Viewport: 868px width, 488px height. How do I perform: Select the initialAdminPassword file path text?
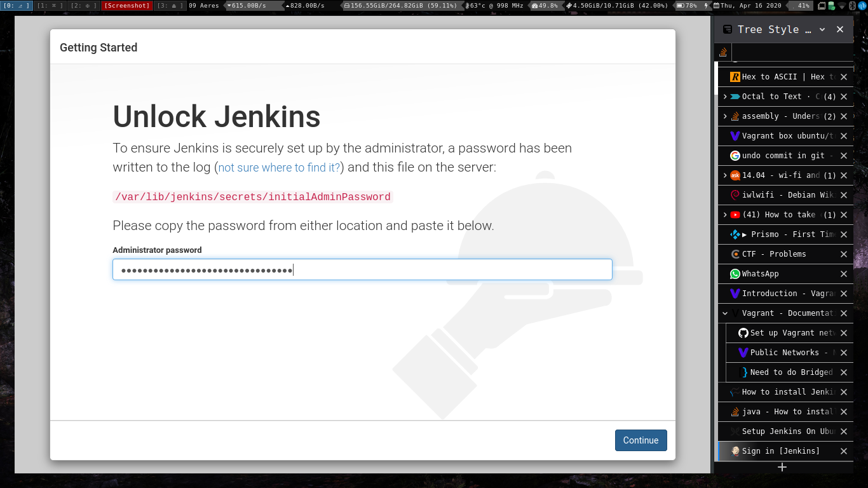pyautogui.click(x=252, y=197)
